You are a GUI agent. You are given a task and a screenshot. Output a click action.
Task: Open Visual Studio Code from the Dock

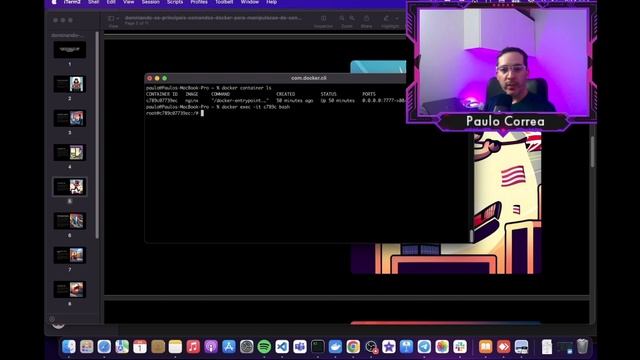coord(282,347)
